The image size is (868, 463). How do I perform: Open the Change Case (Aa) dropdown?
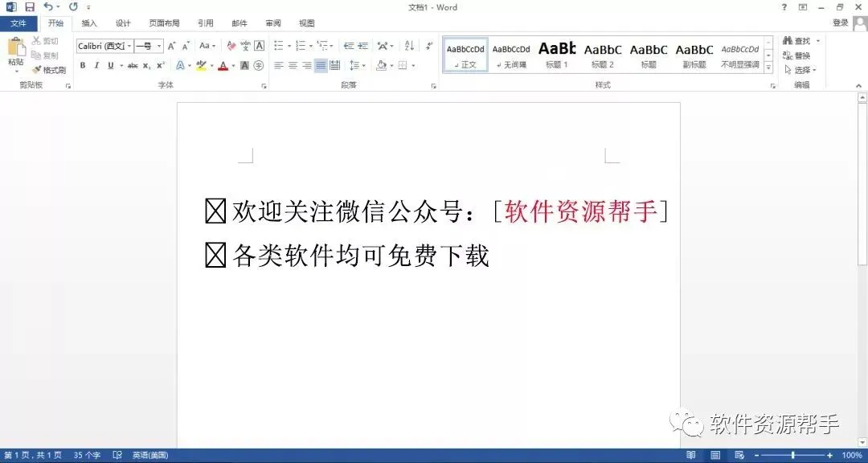click(207, 46)
